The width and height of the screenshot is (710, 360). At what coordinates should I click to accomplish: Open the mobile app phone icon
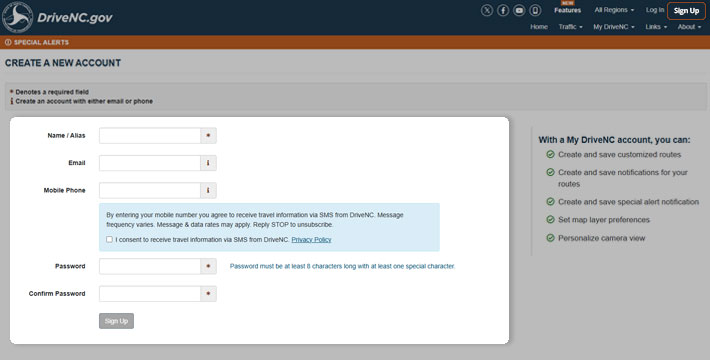point(535,10)
